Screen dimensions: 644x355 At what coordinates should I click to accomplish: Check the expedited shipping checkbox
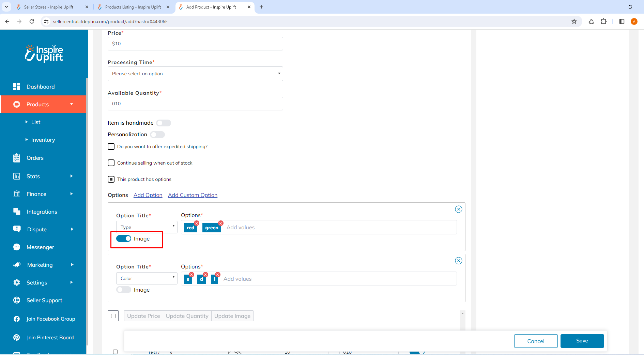111,146
